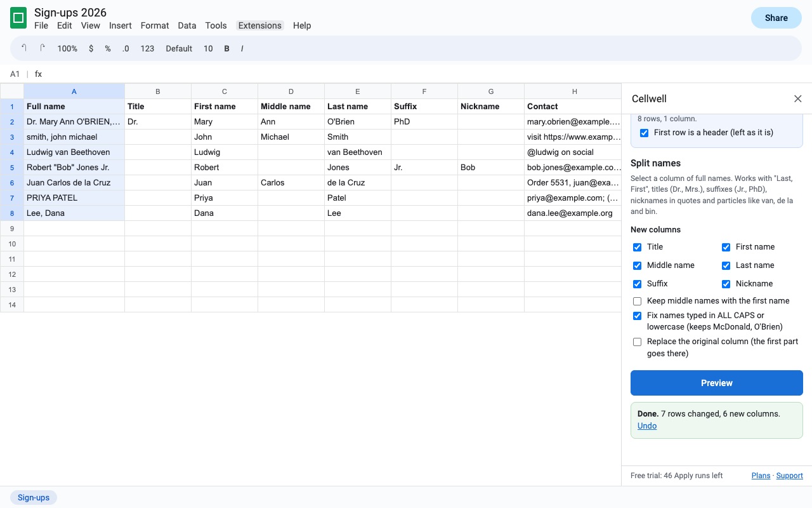This screenshot has width=812, height=508.
Task: Uncheck the Title column checkbox
Action: pos(637,247)
